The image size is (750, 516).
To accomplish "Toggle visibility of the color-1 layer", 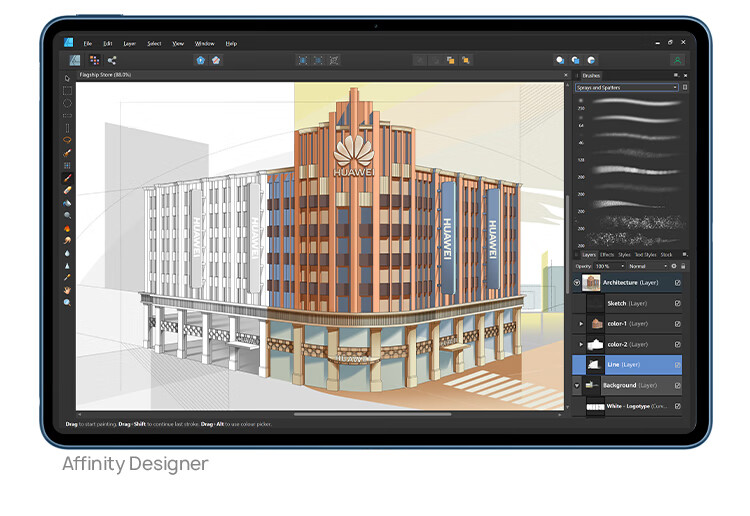I will click(678, 324).
